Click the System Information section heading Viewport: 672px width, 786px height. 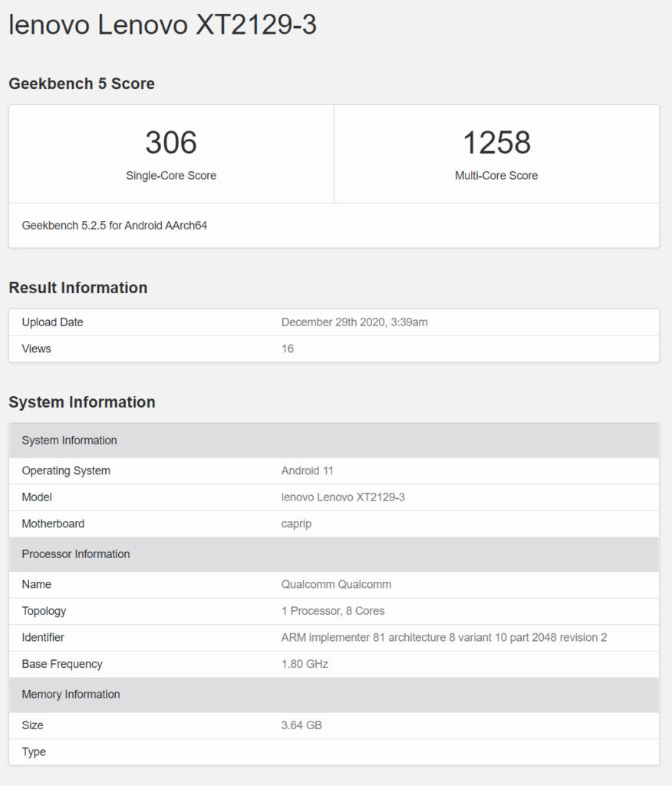coord(81,402)
